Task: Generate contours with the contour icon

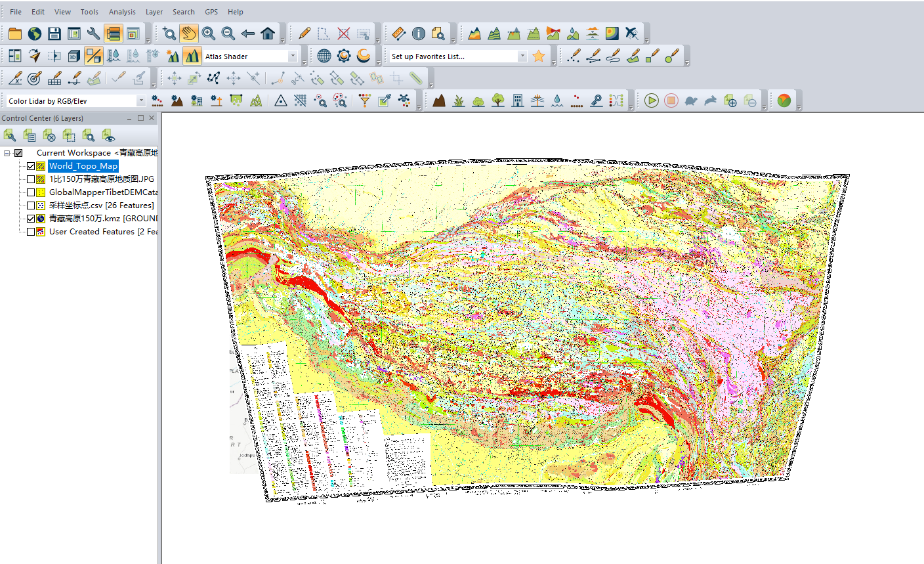Action: pyautogui.click(x=494, y=33)
